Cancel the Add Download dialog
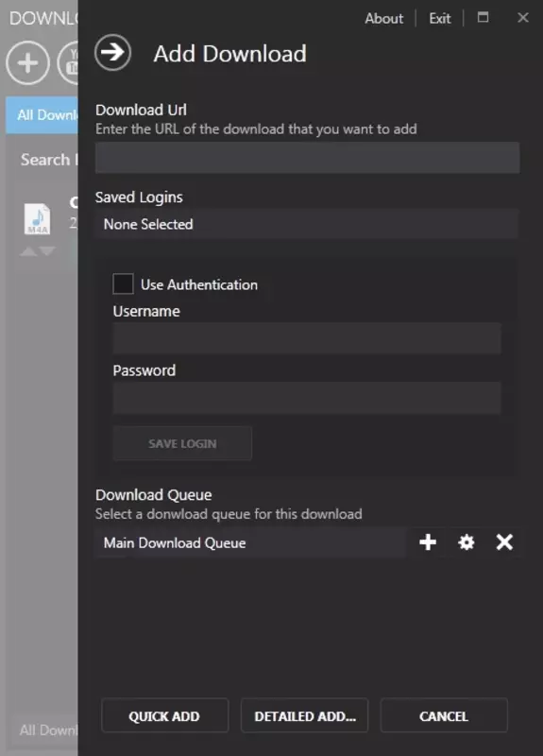This screenshot has height=756, width=543. [444, 715]
